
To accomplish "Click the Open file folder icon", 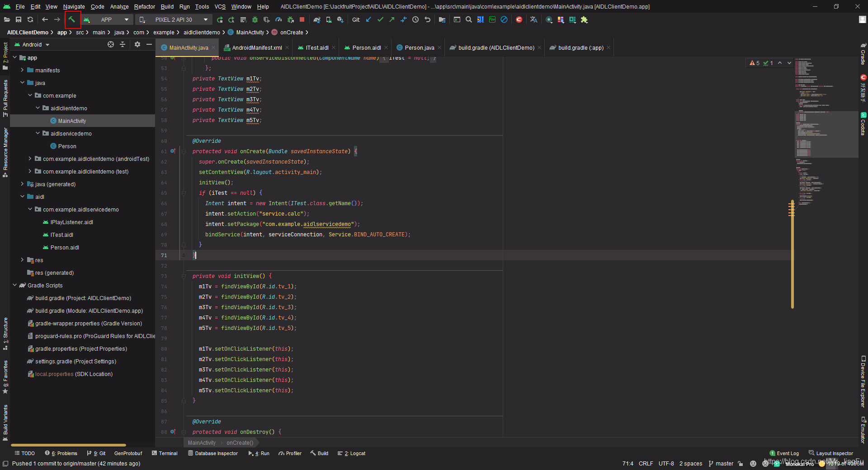I will tap(7, 19).
